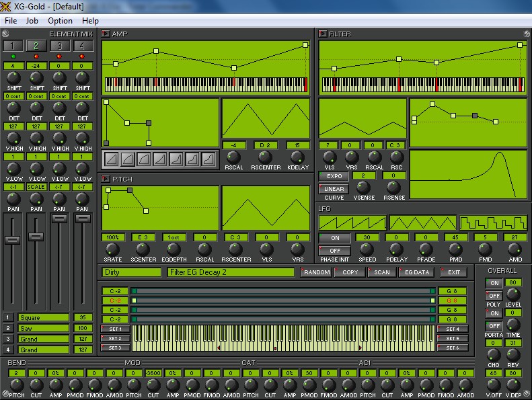Click the LFO SPEED knob
The height and width of the screenshot is (400, 532).
click(x=367, y=249)
